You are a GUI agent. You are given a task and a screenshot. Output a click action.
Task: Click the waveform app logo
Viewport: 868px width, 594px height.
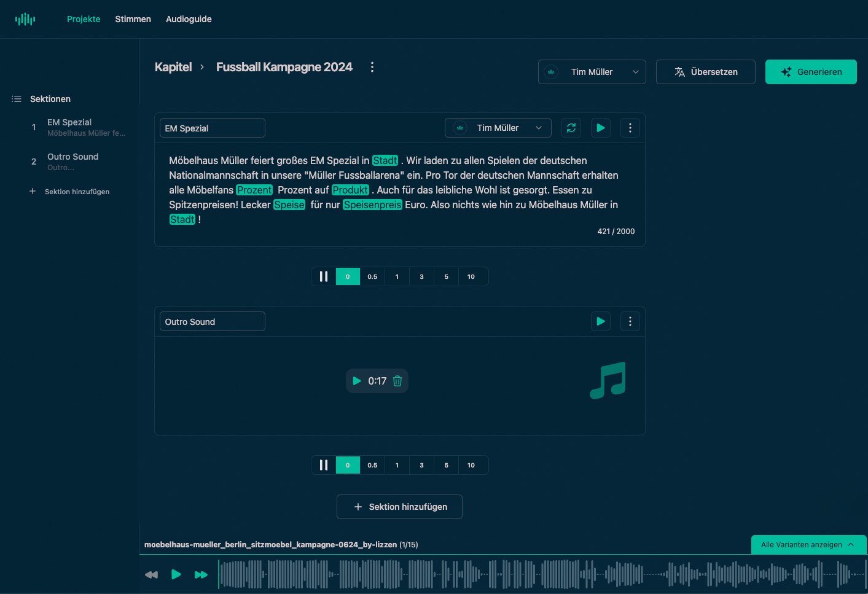click(25, 19)
